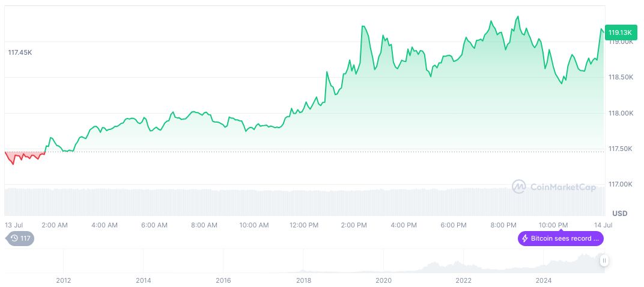Click the USD currency label
This screenshot has width=644, height=287.
[619, 214]
